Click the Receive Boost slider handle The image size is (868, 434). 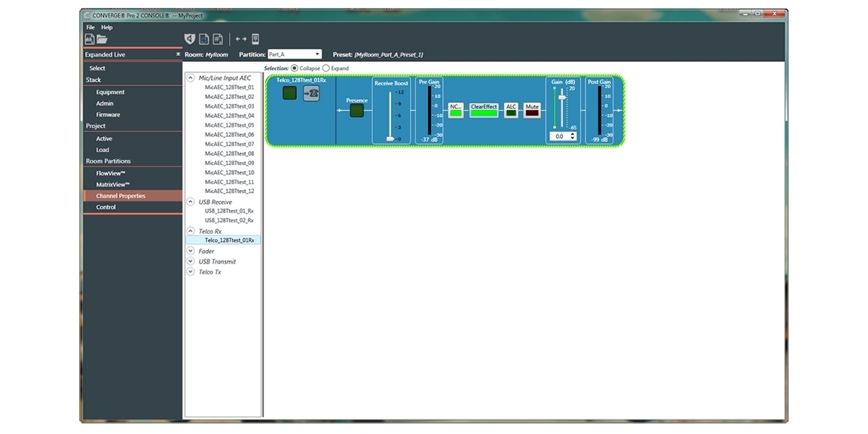coord(390,139)
